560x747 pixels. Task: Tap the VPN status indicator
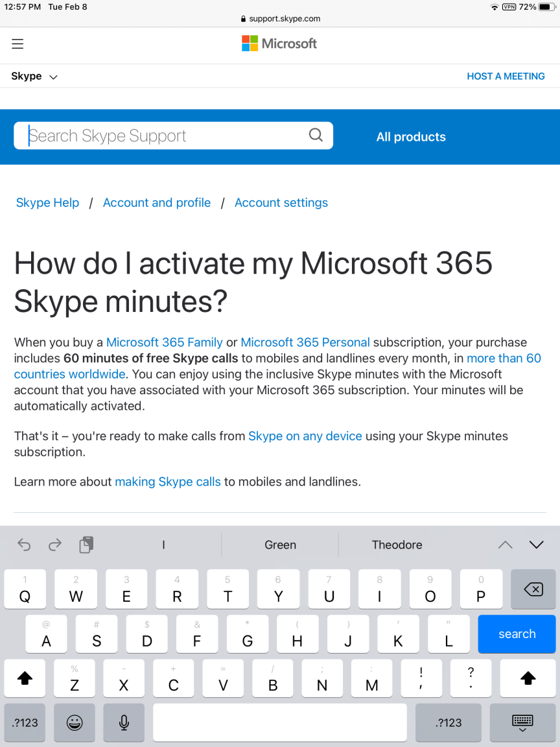point(509,6)
